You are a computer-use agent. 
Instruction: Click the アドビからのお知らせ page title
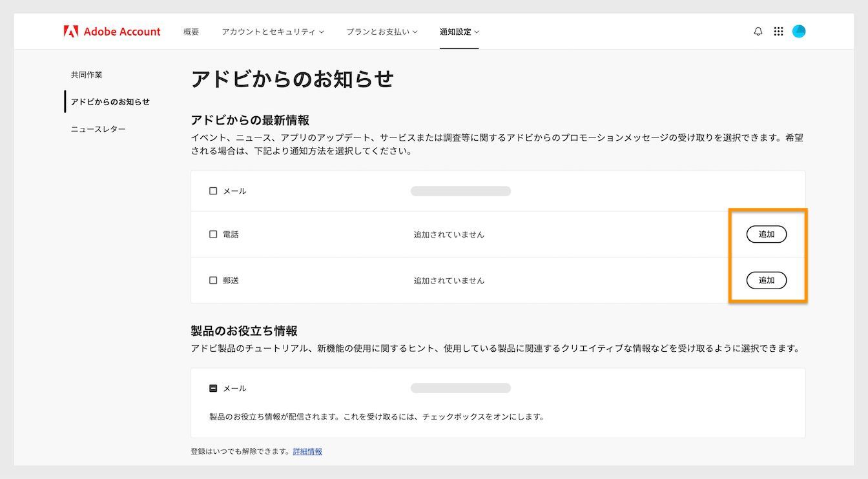tap(292, 79)
